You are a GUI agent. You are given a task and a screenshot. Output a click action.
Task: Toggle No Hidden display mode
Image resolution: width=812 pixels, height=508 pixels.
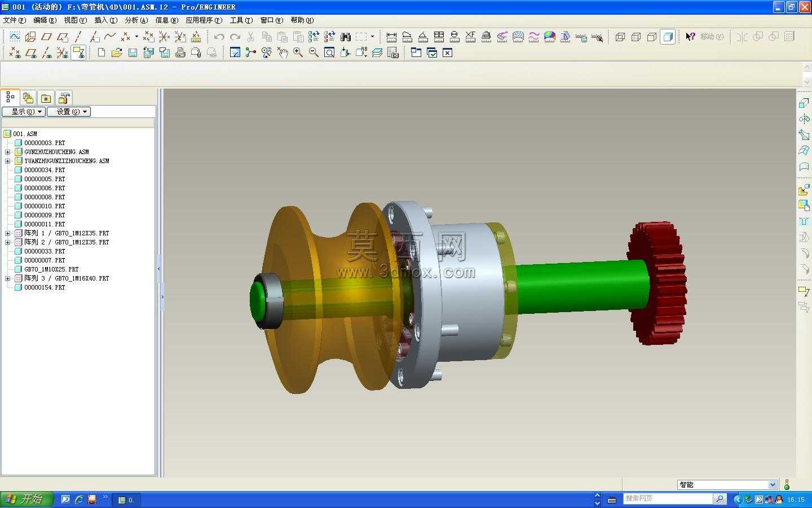pyautogui.click(x=652, y=37)
